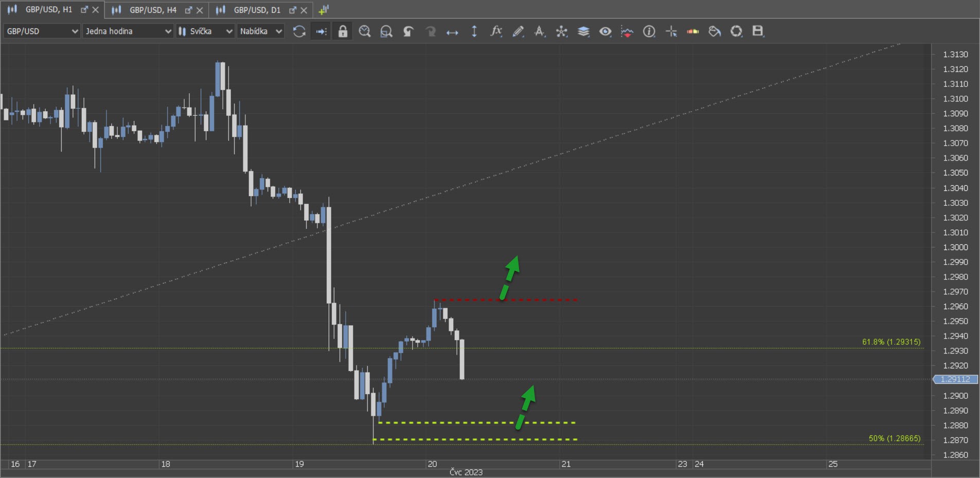Detach the GBP/USD, H4 chart window
Viewport: 980px width, 478px height.
pyautogui.click(x=188, y=10)
